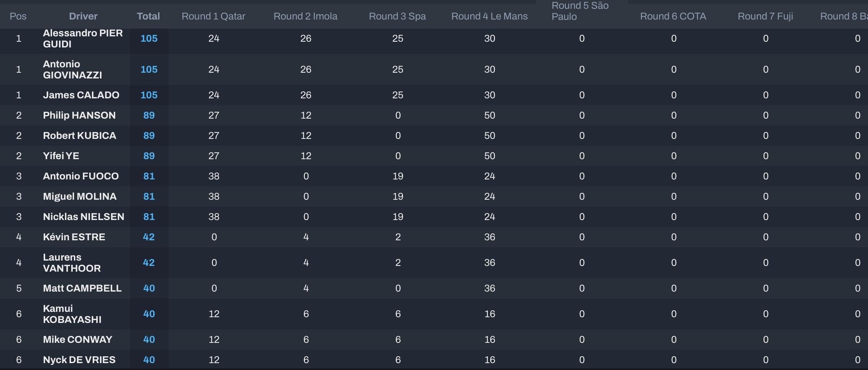The height and width of the screenshot is (370, 868).
Task: Click Philip HANSON's total of 89
Action: (149, 115)
